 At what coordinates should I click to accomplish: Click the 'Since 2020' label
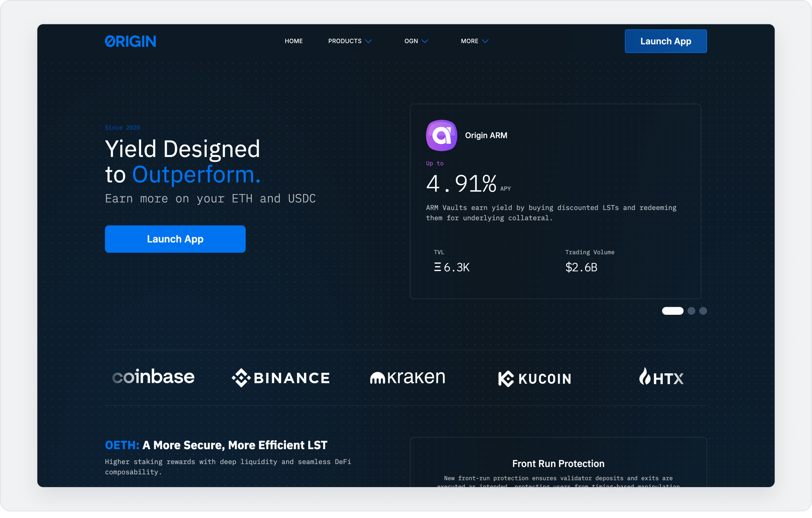click(122, 128)
